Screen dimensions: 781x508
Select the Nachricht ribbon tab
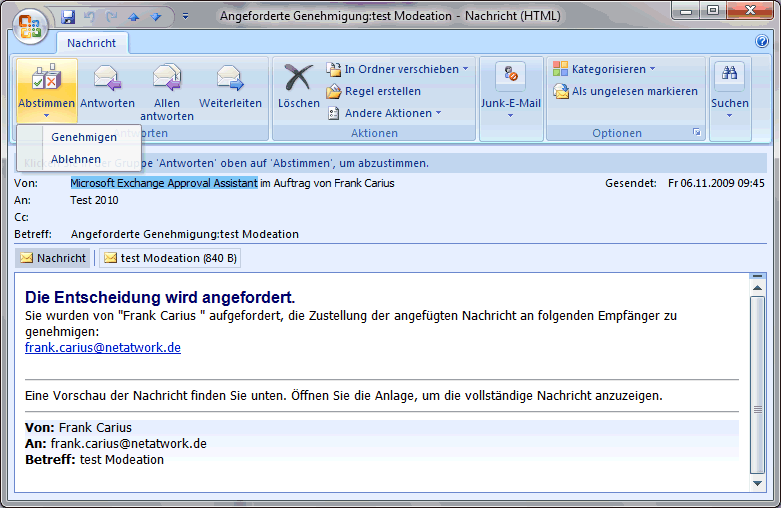(x=92, y=43)
